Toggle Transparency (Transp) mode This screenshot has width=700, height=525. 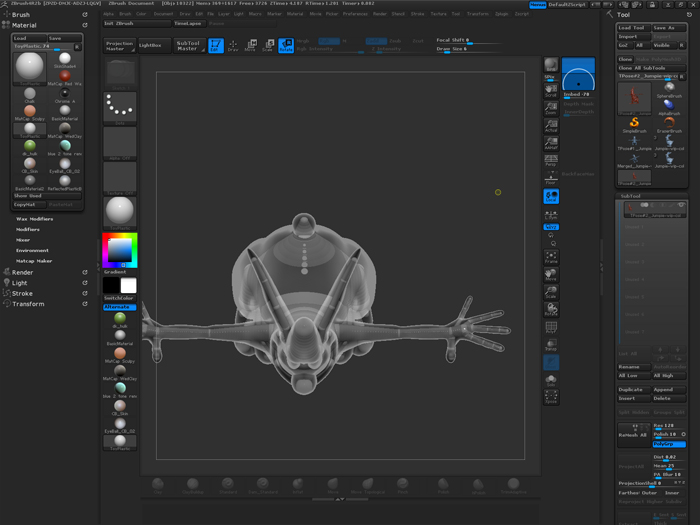(551, 345)
